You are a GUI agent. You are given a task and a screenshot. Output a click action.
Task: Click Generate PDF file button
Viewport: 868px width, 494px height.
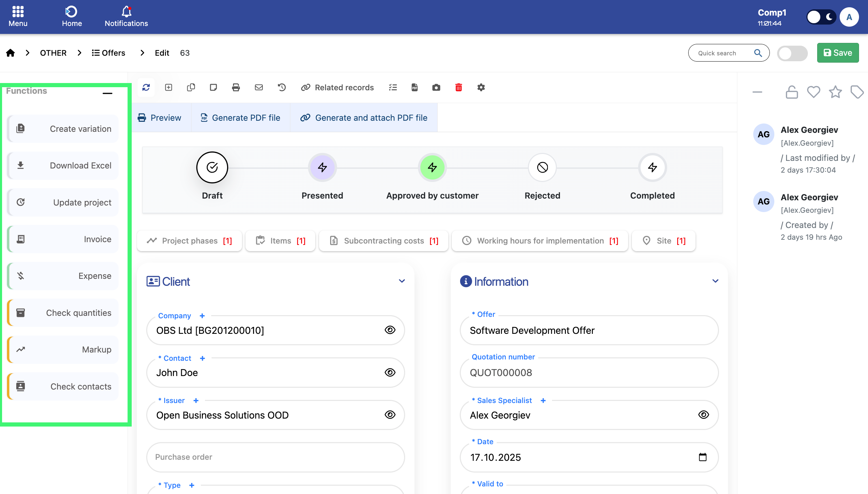click(x=241, y=118)
